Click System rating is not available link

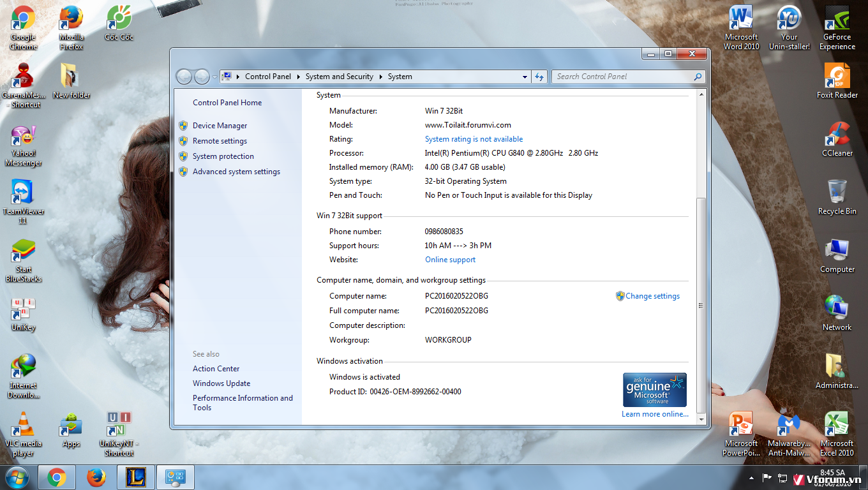tap(474, 139)
